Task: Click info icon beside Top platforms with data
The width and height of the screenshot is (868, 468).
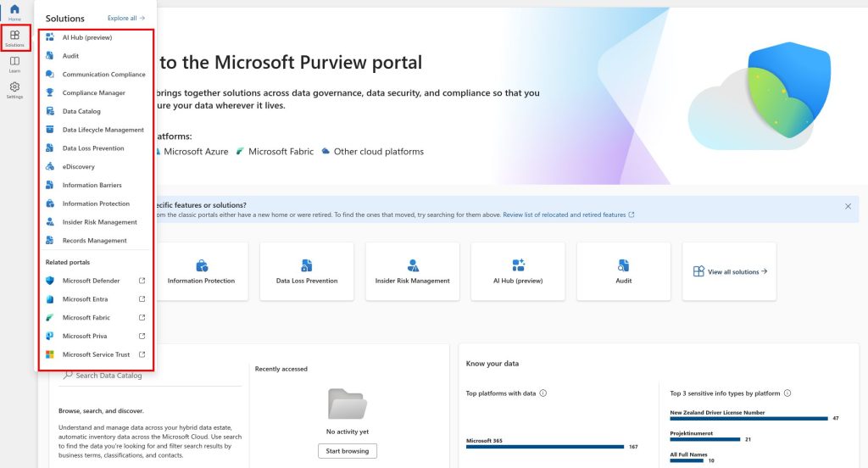Action: 543,393
